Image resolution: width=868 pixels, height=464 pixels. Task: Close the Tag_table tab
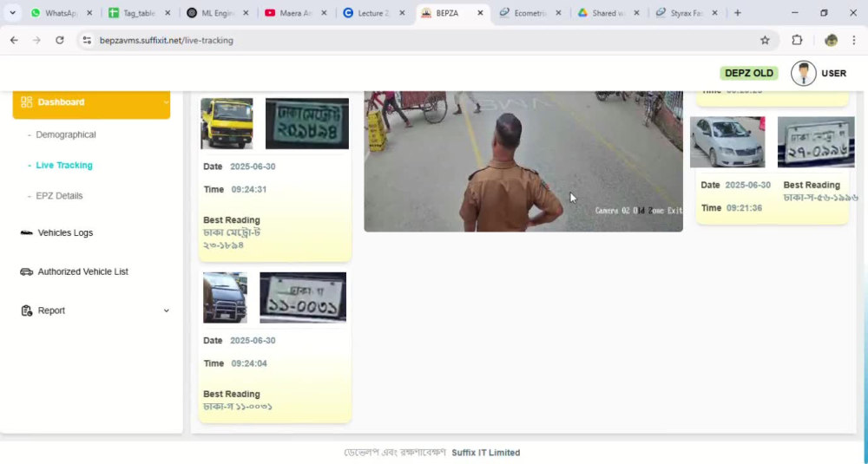[168, 13]
